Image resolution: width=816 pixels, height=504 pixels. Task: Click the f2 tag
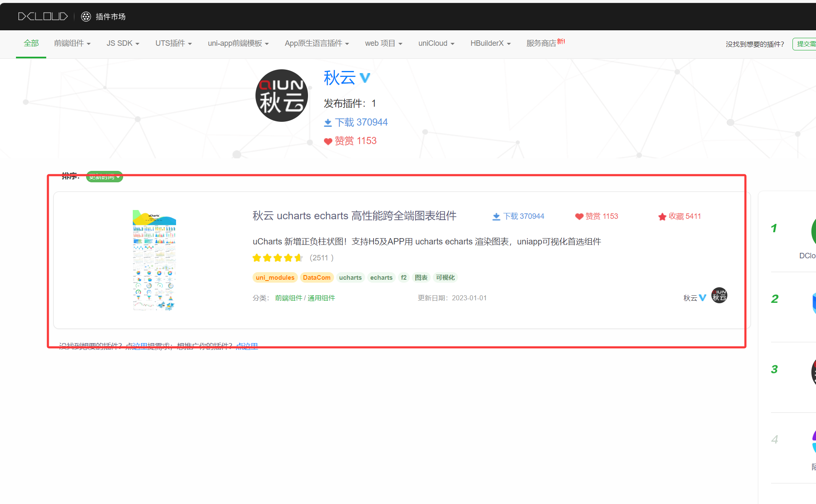[x=404, y=278]
